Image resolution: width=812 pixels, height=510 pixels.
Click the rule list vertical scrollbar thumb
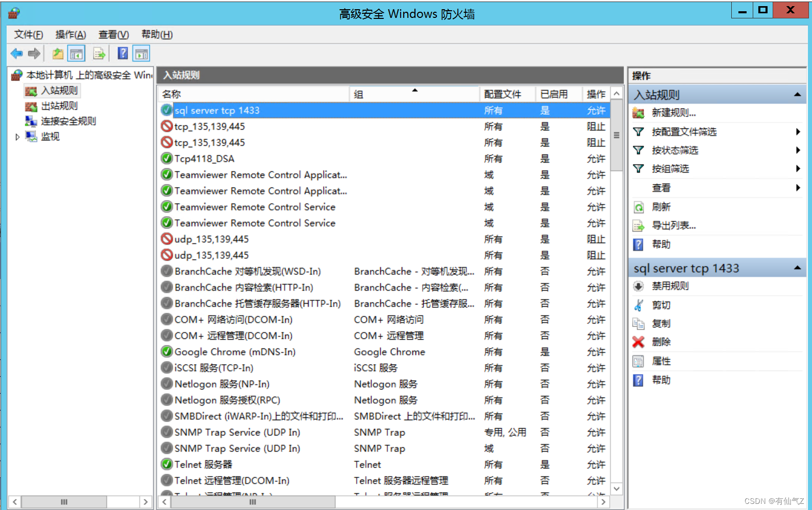tap(617, 135)
